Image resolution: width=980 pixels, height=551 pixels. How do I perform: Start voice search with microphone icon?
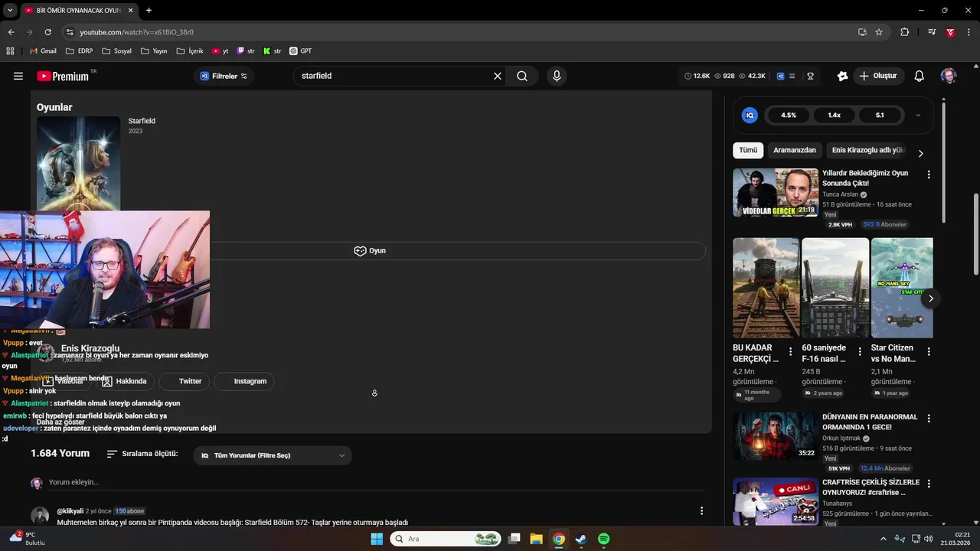(557, 76)
